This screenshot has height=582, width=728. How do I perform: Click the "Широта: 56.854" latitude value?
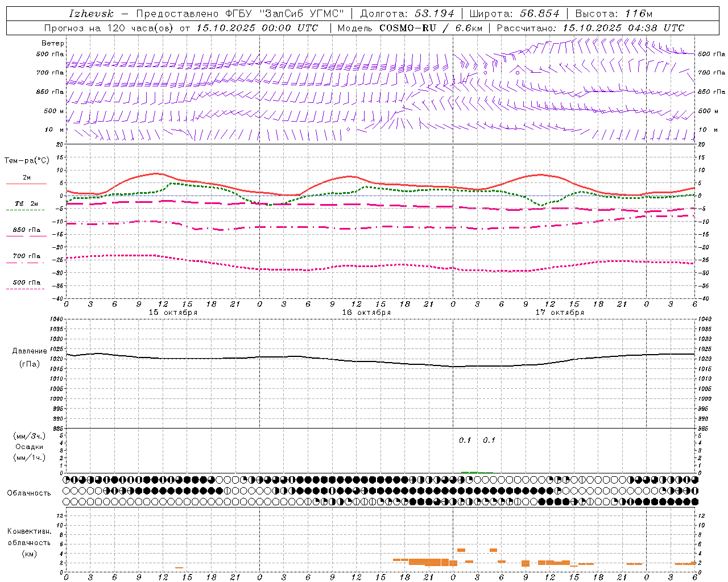(515, 14)
